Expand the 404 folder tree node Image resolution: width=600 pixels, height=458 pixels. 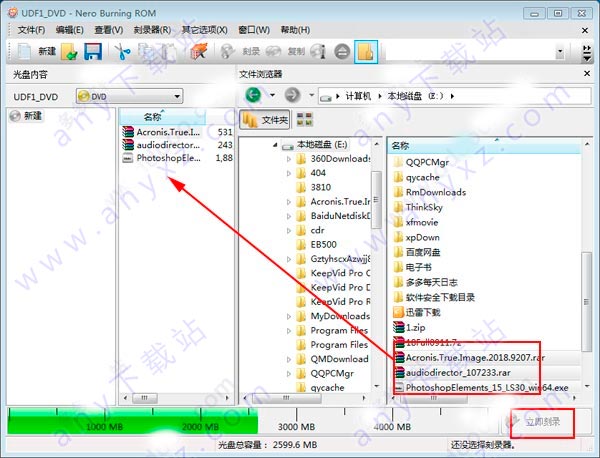(x=289, y=173)
